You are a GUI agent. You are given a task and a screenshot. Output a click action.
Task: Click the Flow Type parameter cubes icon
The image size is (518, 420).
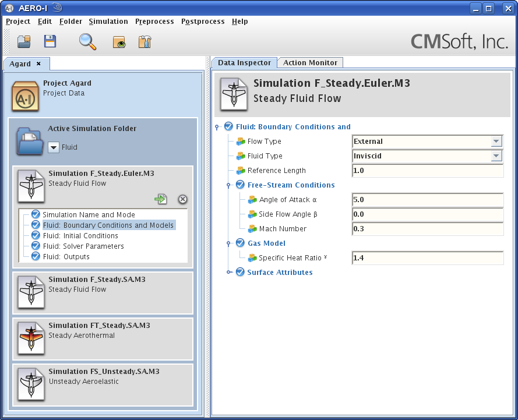pos(241,142)
